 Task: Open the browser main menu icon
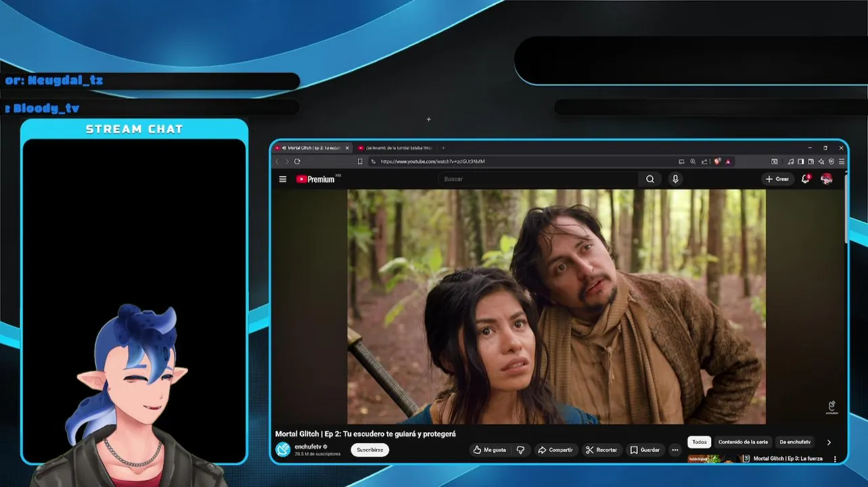point(842,162)
